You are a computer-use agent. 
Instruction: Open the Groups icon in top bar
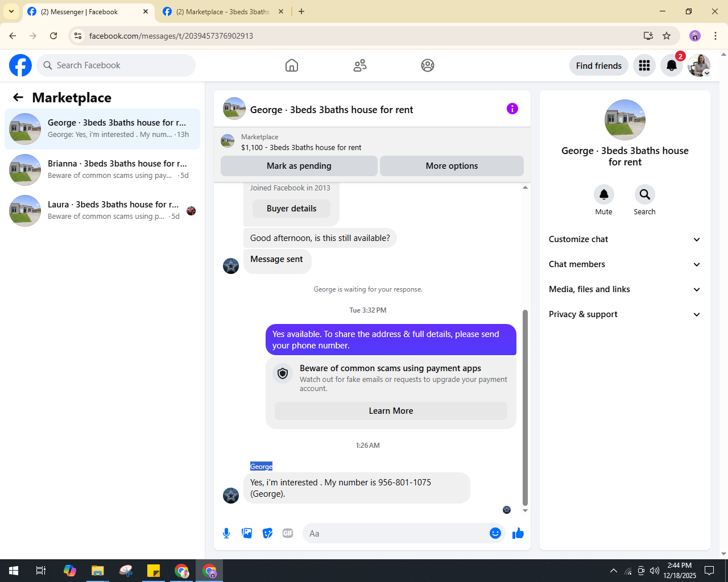[428, 65]
